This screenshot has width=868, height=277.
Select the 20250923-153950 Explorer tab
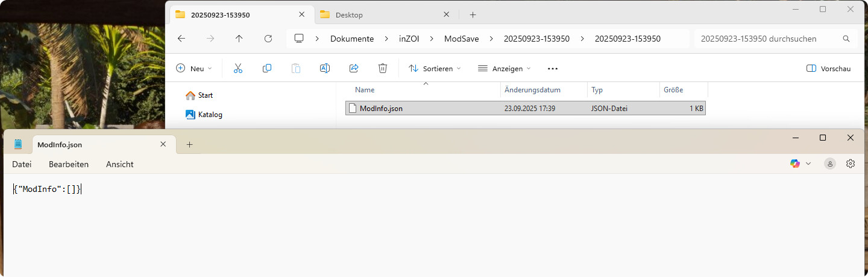tap(241, 14)
